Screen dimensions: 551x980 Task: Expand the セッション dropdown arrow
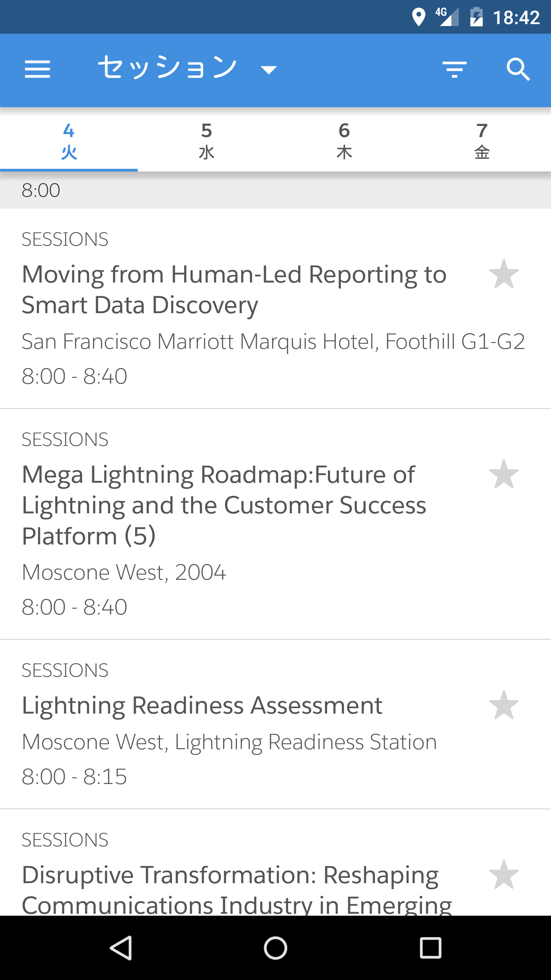pos(269,70)
